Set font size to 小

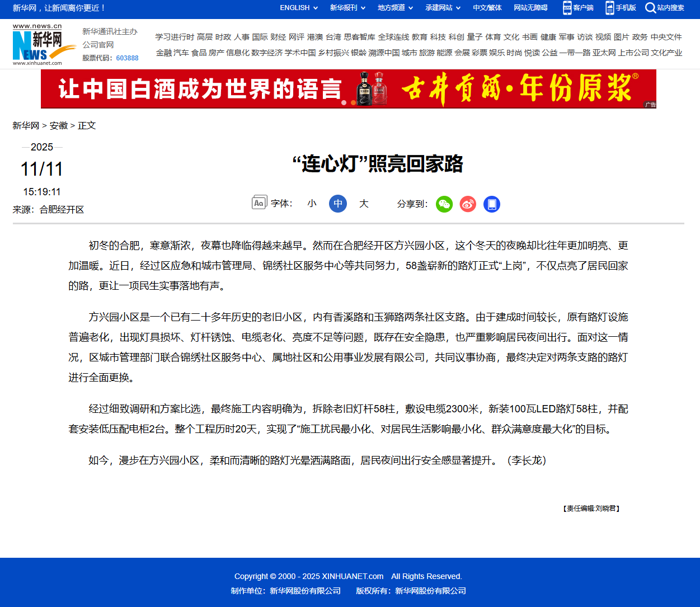[312, 204]
